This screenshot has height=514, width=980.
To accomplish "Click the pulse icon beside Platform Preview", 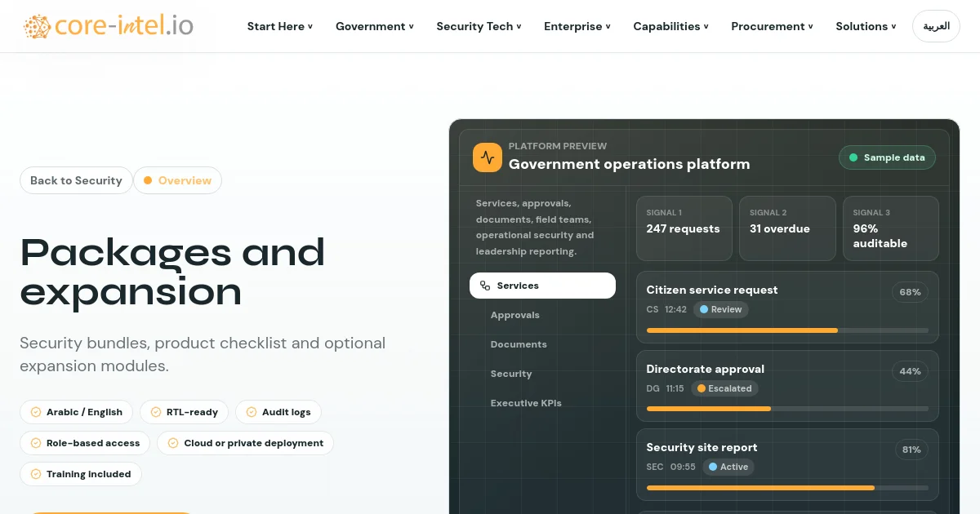I will click(488, 157).
